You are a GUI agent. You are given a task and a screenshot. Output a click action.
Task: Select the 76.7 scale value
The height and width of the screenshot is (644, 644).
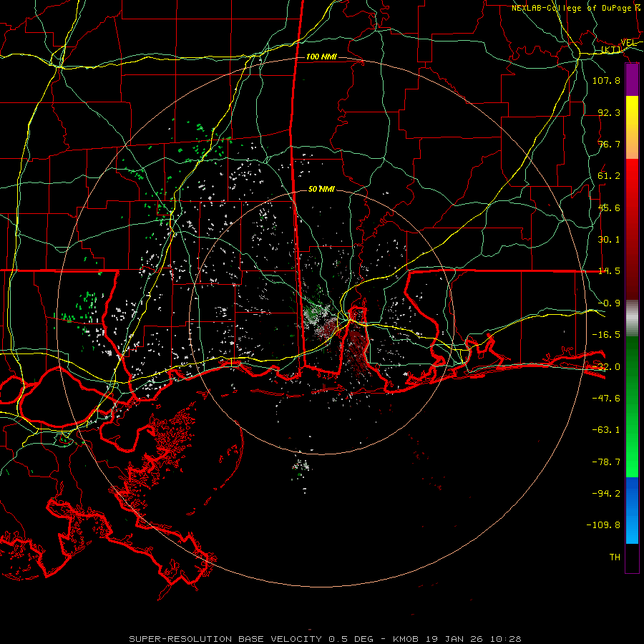(609, 144)
